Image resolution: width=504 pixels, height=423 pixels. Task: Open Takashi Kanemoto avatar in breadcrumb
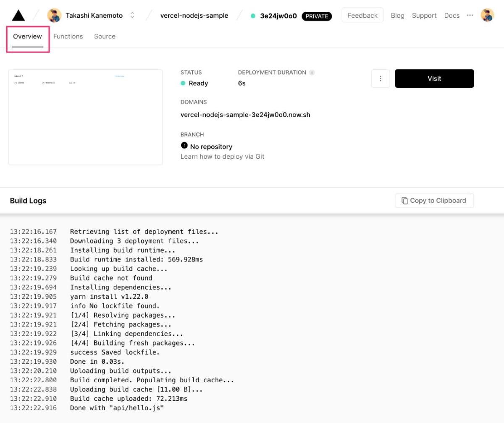click(54, 16)
